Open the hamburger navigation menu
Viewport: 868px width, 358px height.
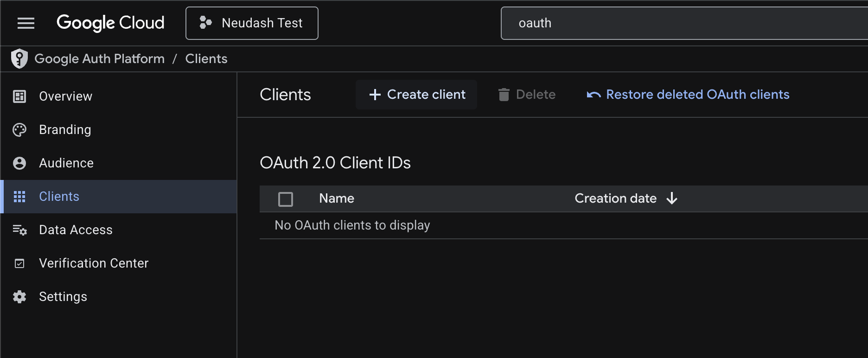(26, 23)
